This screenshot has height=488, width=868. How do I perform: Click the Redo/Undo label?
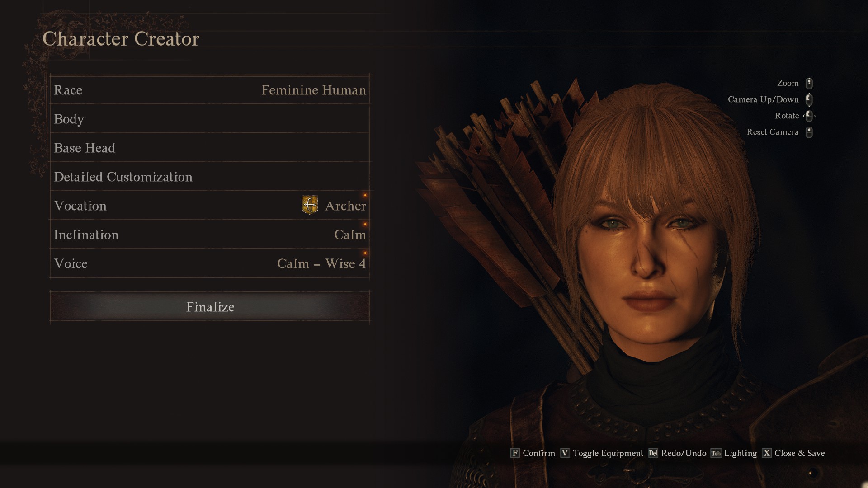684,453
